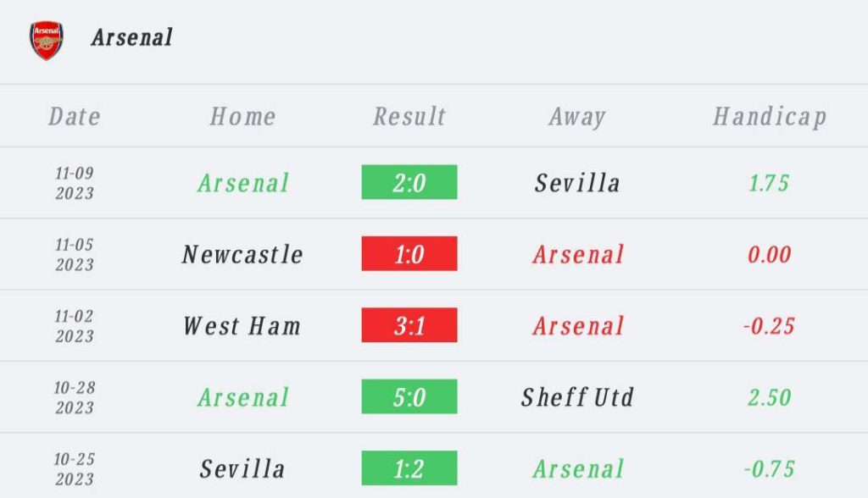The height and width of the screenshot is (498, 868).
Task: Open the West Ham team link
Action: (x=242, y=326)
